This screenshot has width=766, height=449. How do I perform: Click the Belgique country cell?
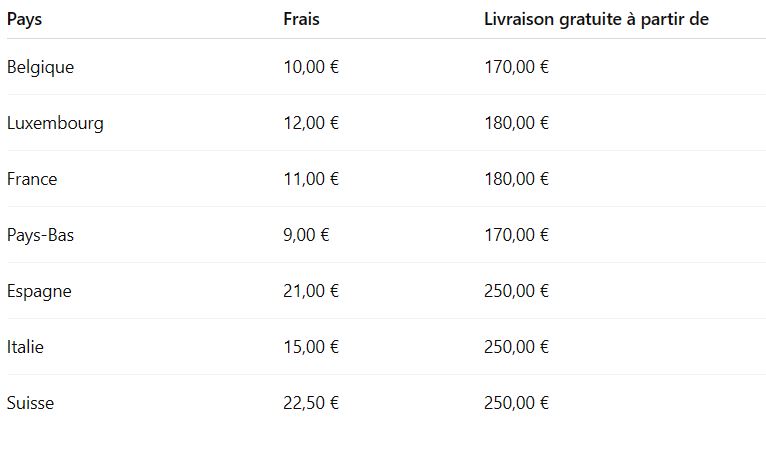point(40,67)
